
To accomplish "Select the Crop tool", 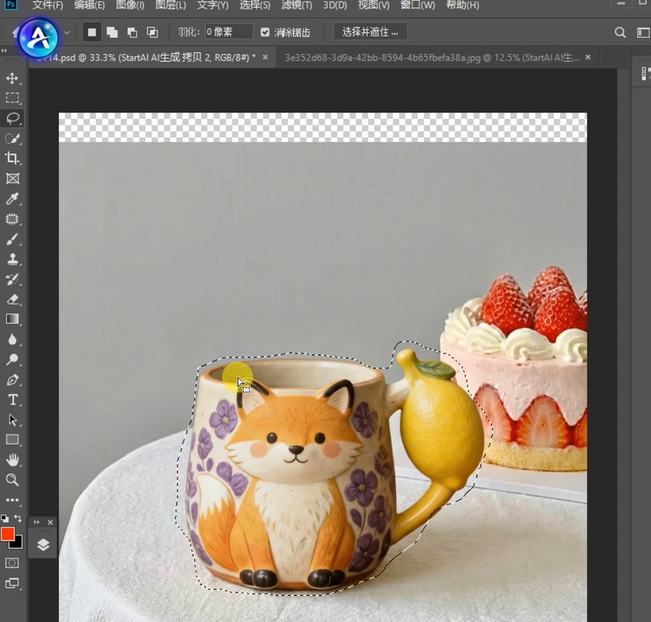I will [13, 158].
